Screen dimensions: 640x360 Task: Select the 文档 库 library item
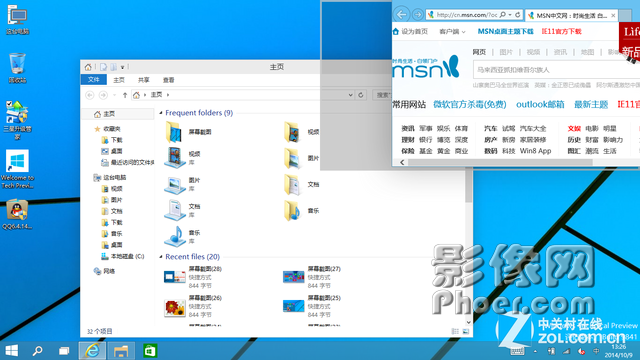click(x=183, y=210)
